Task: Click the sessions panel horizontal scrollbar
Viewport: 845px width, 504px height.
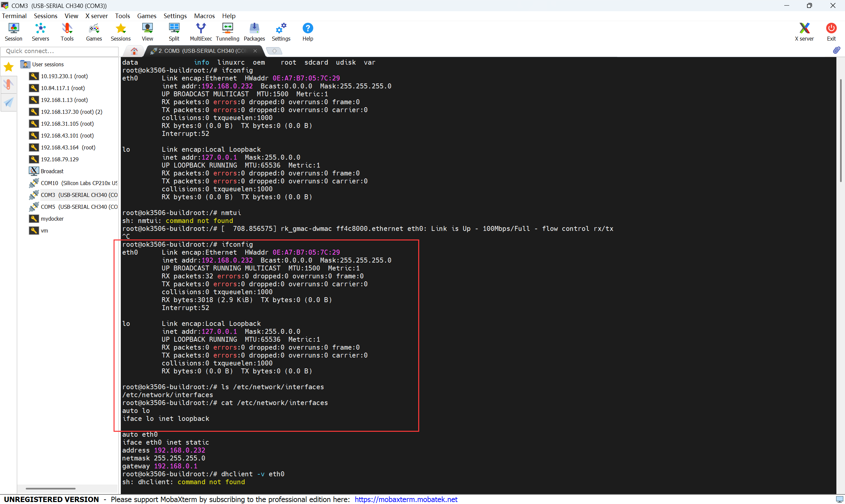Action: [x=51, y=488]
